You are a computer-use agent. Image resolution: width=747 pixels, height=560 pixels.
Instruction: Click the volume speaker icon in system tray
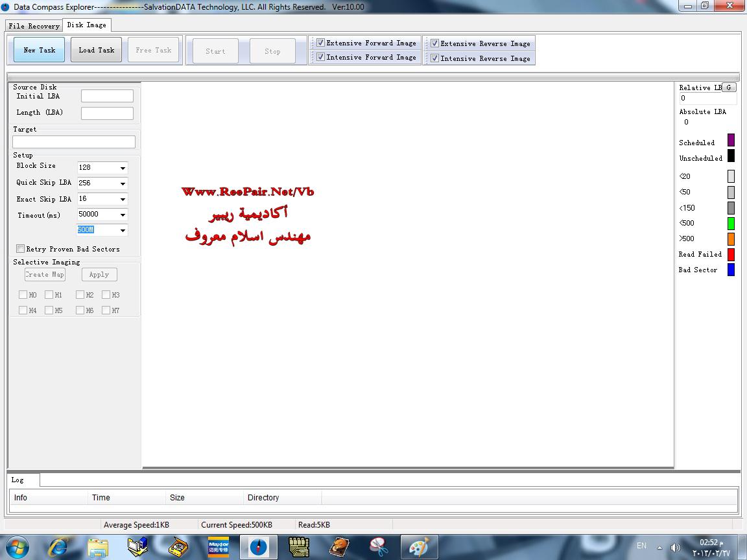coord(675,547)
